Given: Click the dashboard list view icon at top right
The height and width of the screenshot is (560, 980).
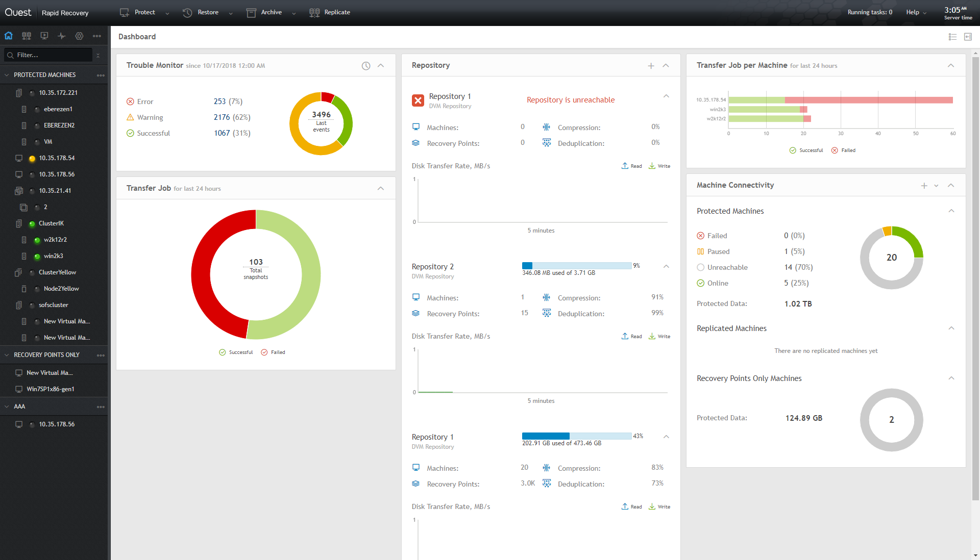Looking at the screenshot, I should click(952, 37).
